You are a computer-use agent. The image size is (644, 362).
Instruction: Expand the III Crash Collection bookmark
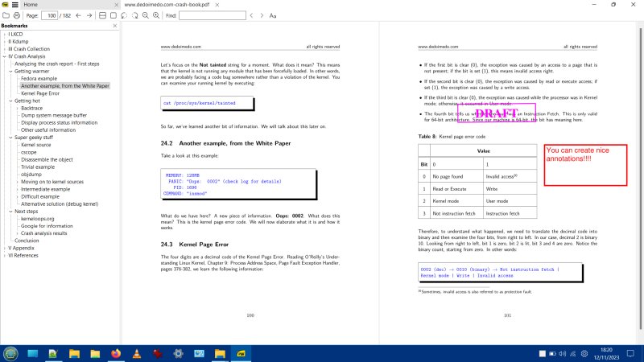click(5, 49)
